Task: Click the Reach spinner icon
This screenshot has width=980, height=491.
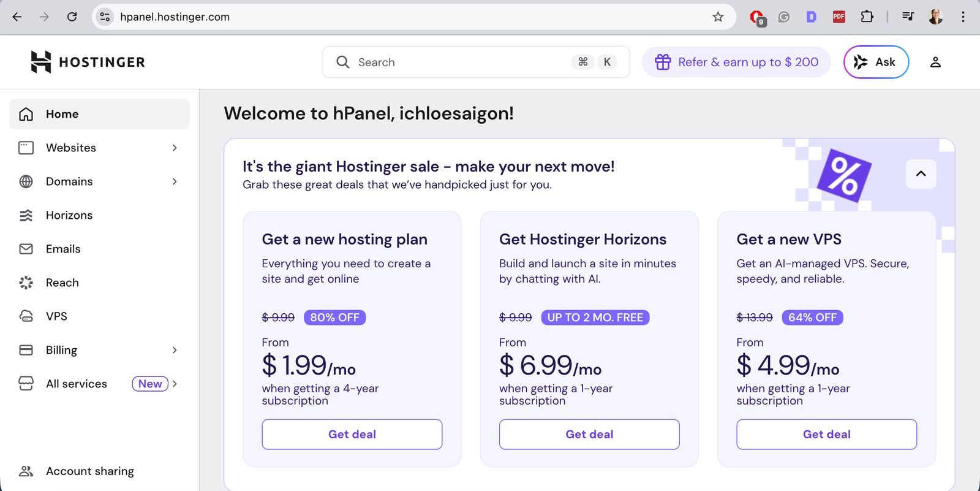Action: coord(26,283)
